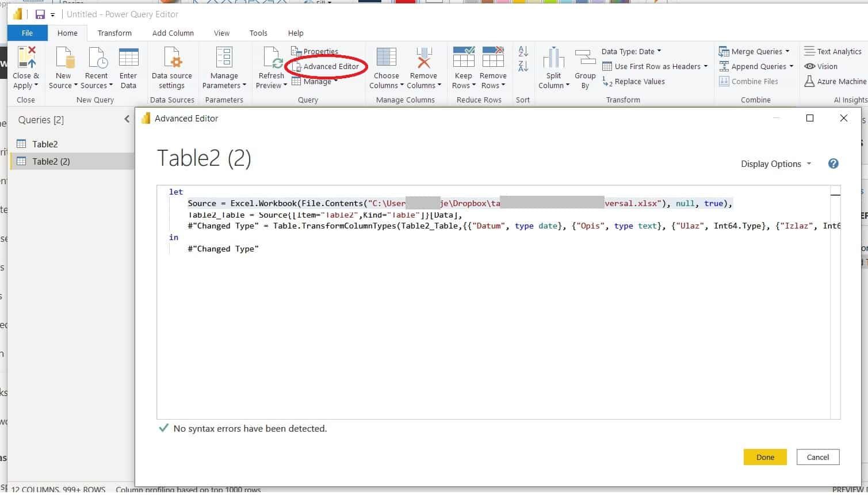Screen dimensions: 868x495
Task: Click Use First Row as Headers
Action: 655,66
